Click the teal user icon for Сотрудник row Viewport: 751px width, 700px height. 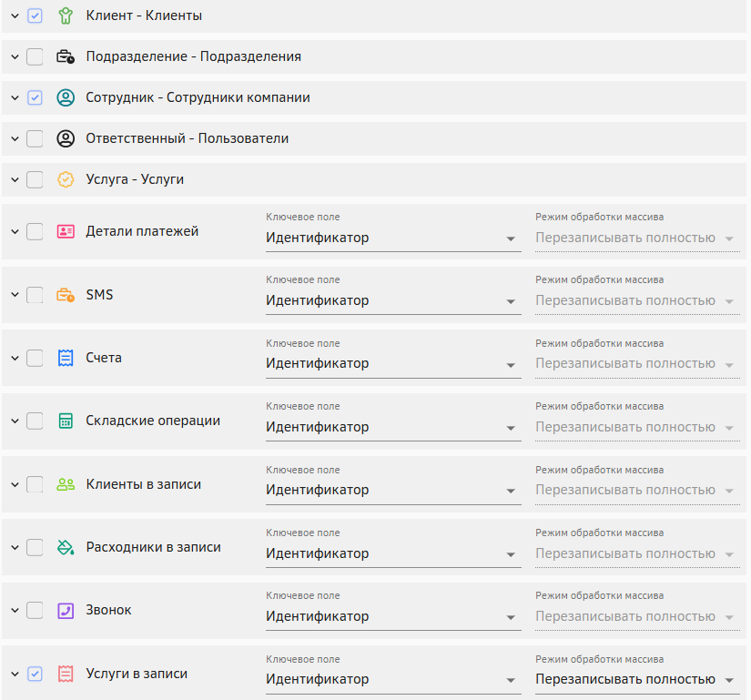point(66,97)
